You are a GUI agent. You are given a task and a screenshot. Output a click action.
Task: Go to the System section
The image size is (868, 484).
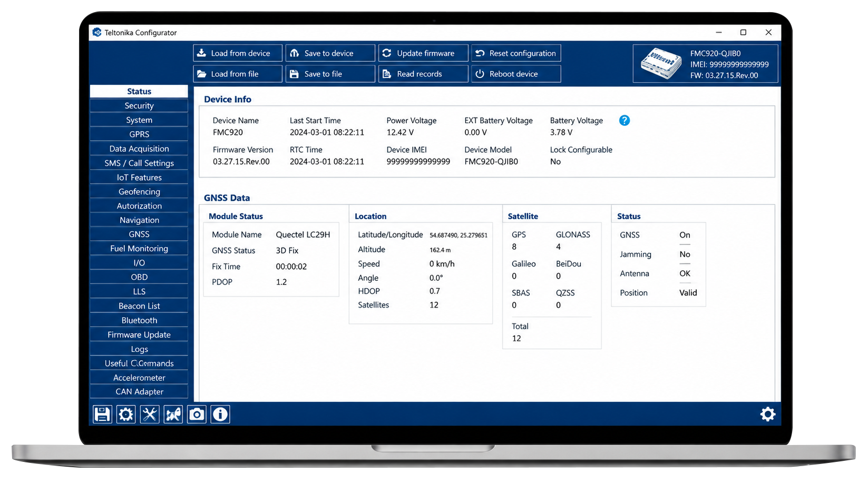[x=139, y=120]
